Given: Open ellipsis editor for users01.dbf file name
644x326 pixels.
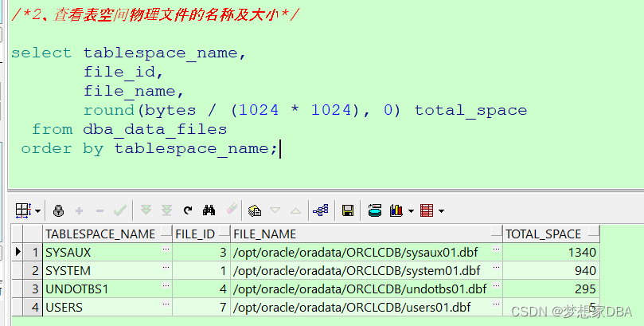Looking at the screenshot, I should (x=496, y=304).
